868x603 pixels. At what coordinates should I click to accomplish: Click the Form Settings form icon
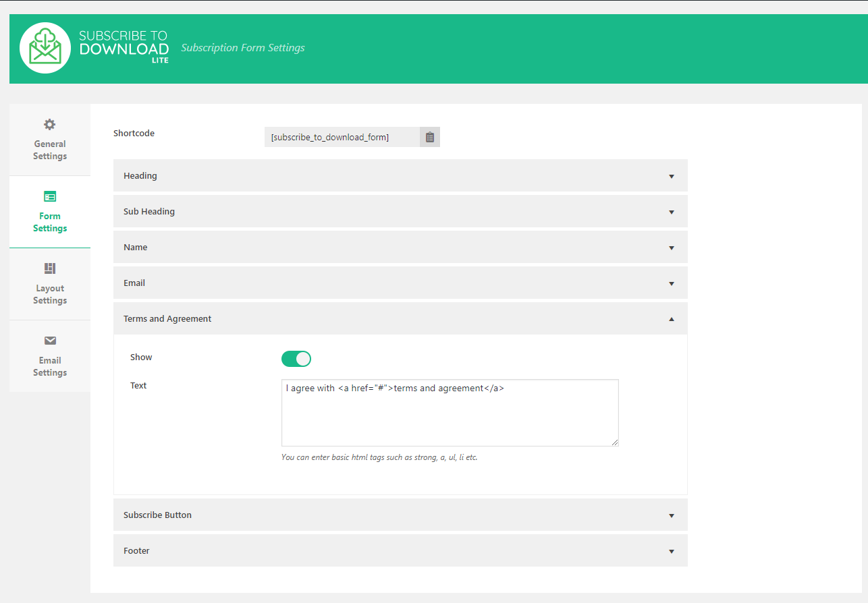[x=50, y=197]
